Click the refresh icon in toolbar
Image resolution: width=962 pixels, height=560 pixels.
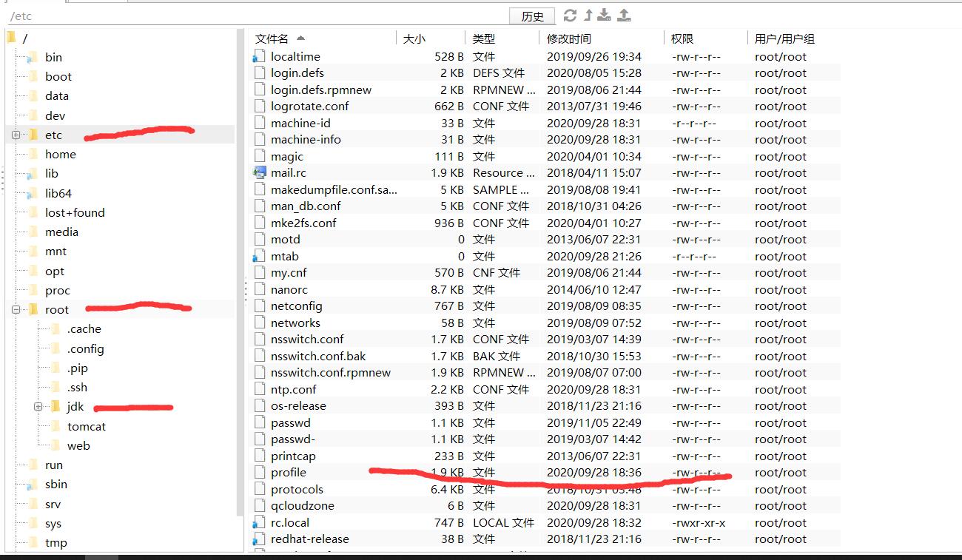click(x=570, y=15)
